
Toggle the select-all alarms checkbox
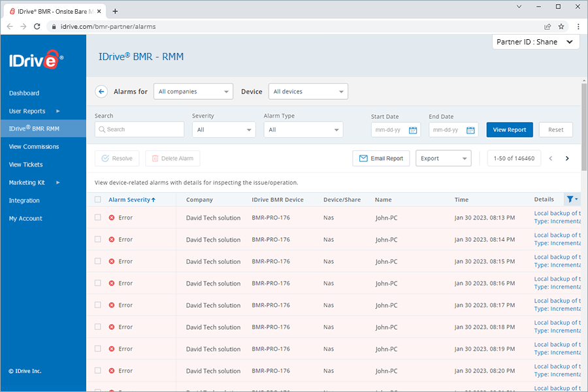pos(98,199)
